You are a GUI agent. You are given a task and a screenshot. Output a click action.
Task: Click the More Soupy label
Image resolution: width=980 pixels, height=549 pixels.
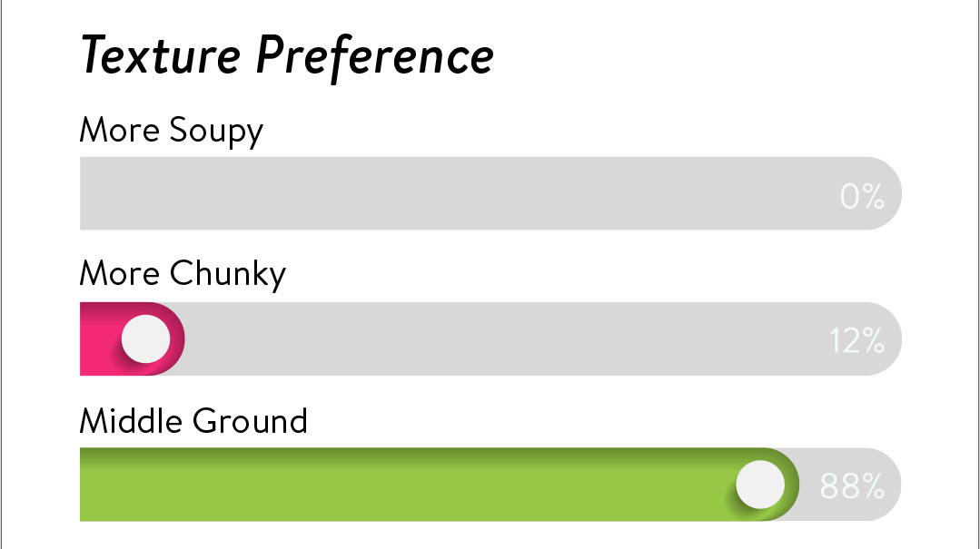[172, 132]
